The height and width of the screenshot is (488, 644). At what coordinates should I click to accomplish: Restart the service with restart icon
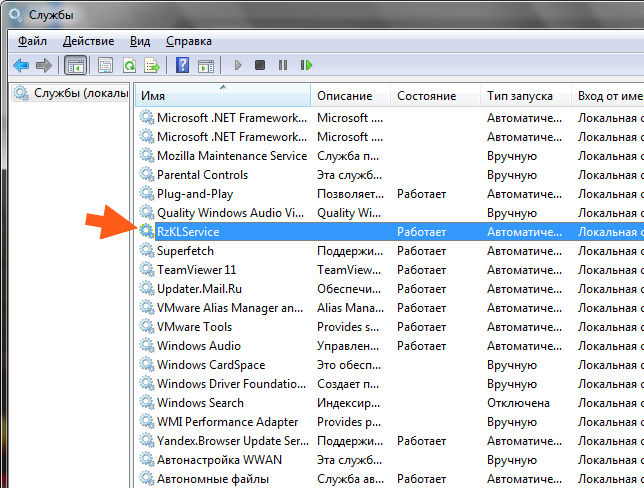tap(306, 65)
